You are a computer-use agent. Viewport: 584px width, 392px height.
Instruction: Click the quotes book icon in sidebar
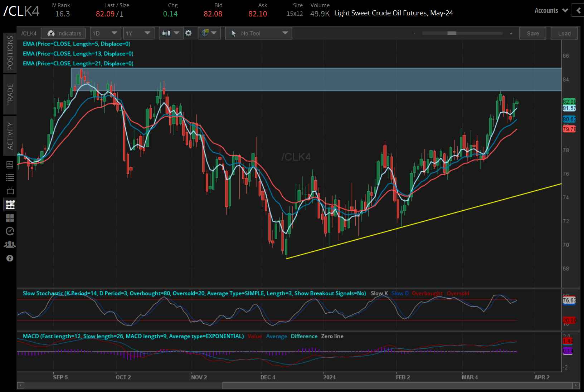(10, 165)
